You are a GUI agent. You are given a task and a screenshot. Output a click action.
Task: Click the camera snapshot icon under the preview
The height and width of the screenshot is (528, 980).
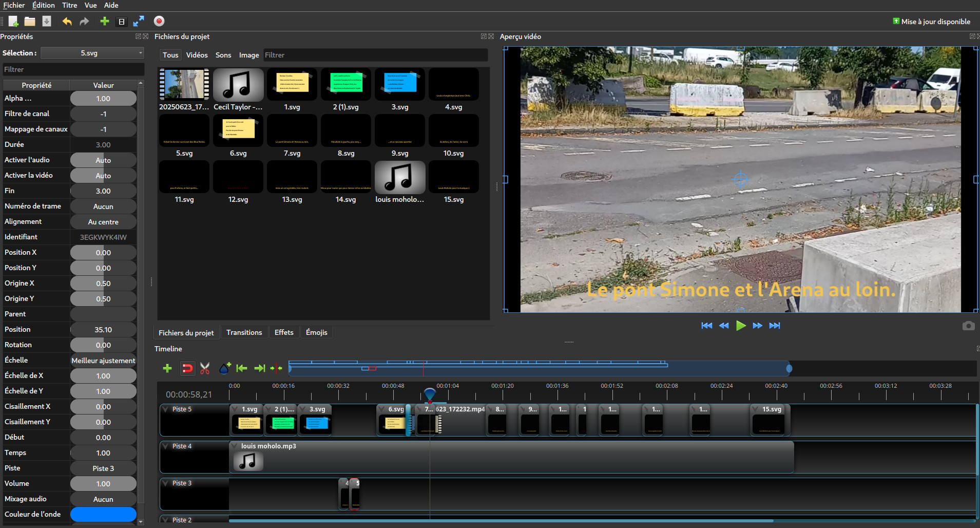[968, 326]
